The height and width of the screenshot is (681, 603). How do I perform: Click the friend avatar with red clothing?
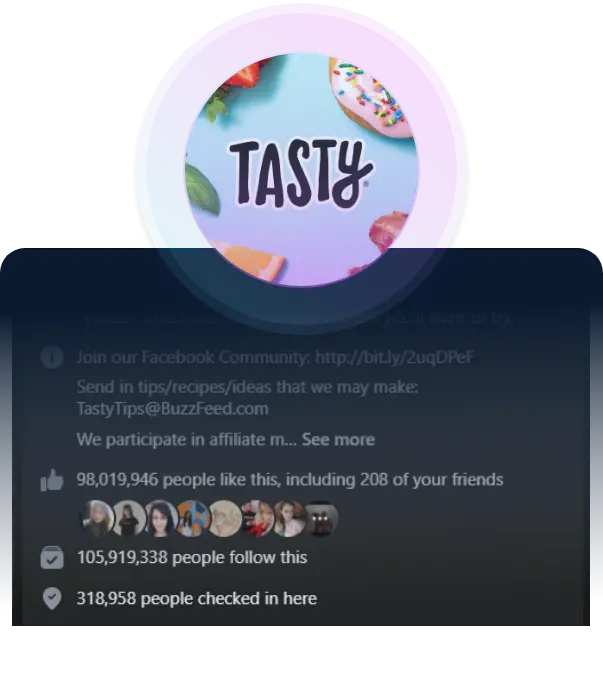pyautogui.click(x=257, y=519)
